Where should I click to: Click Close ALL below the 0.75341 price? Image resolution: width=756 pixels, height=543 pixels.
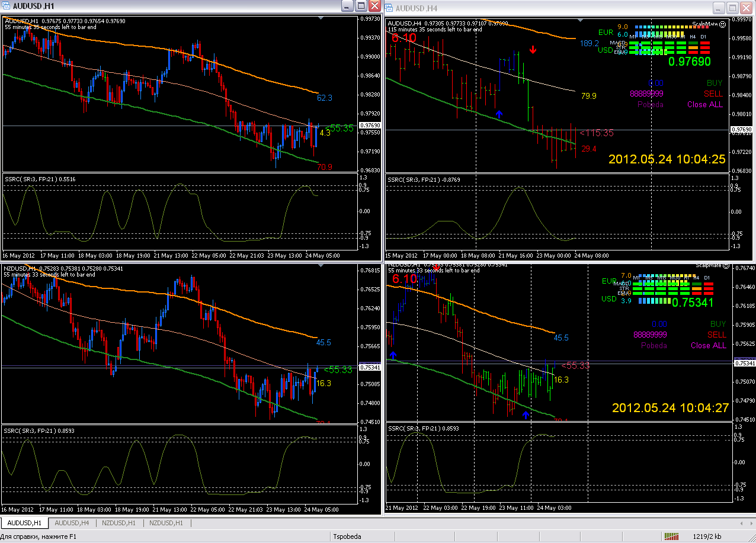tap(708, 345)
